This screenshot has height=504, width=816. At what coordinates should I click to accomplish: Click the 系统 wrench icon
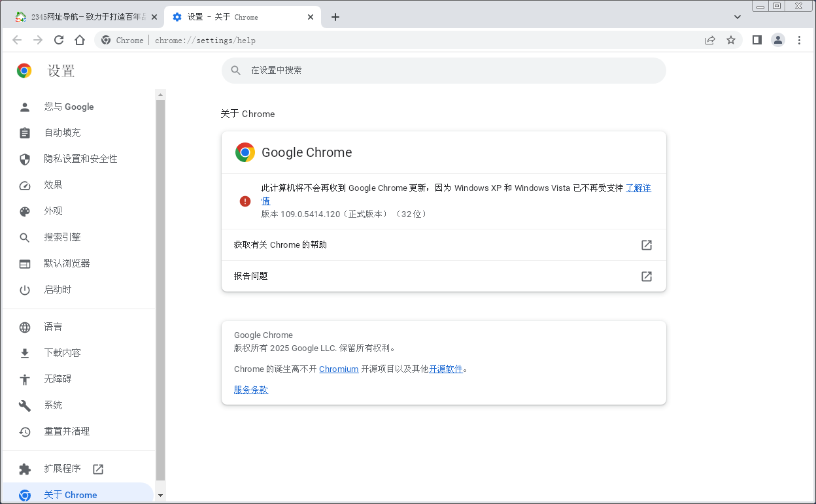(25, 405)
